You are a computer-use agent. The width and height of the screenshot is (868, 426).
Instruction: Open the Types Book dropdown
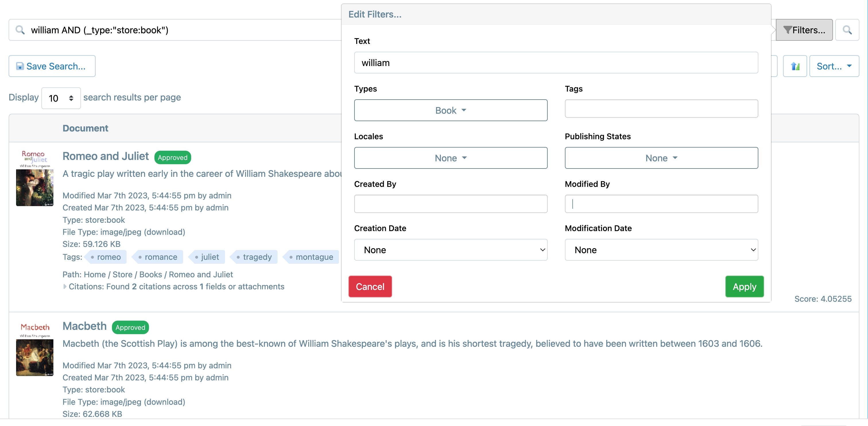(451, 110)
